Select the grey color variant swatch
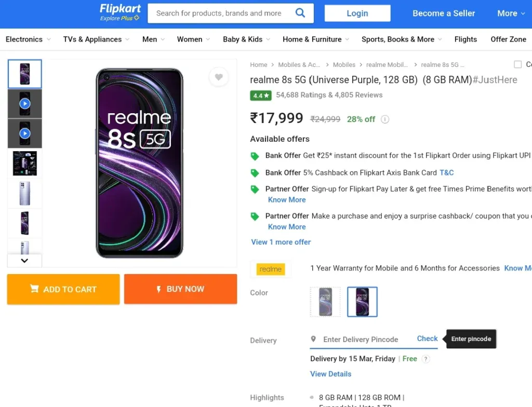The image size is (532, 407). click(x=325, y=302)
